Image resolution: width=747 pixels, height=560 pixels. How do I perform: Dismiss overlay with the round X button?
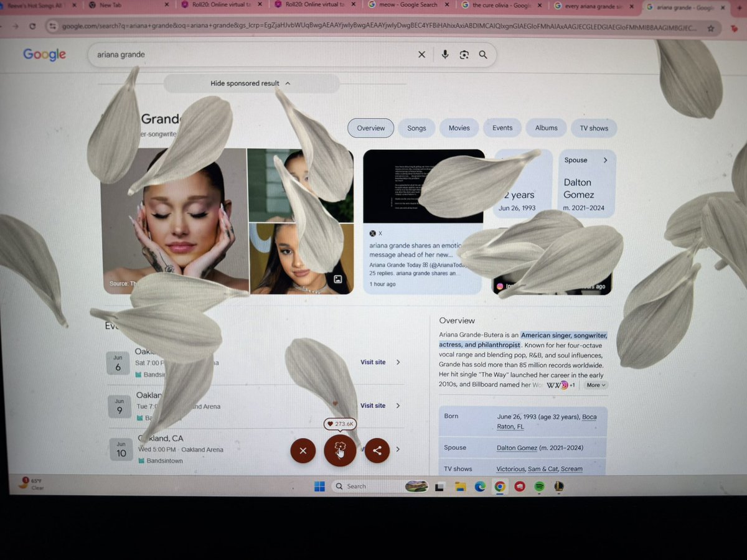[x=303, y=450]
